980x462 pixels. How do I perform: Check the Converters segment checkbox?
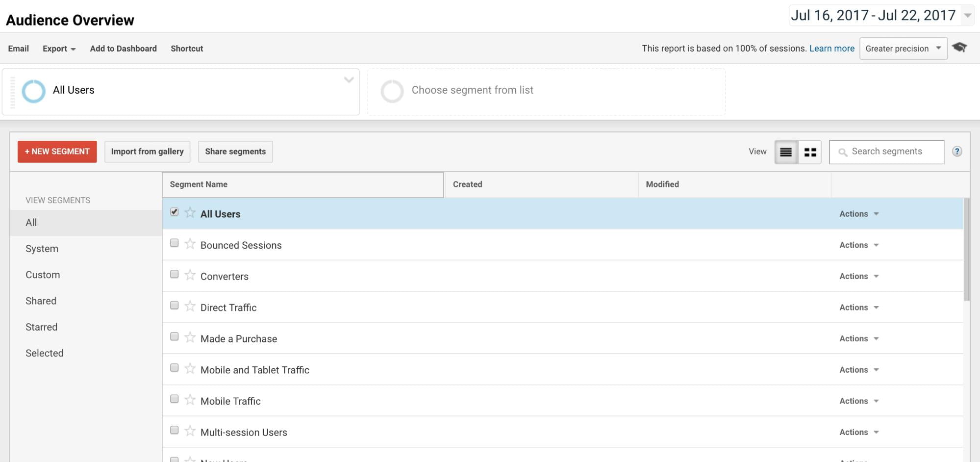click(x=174, y=274)
